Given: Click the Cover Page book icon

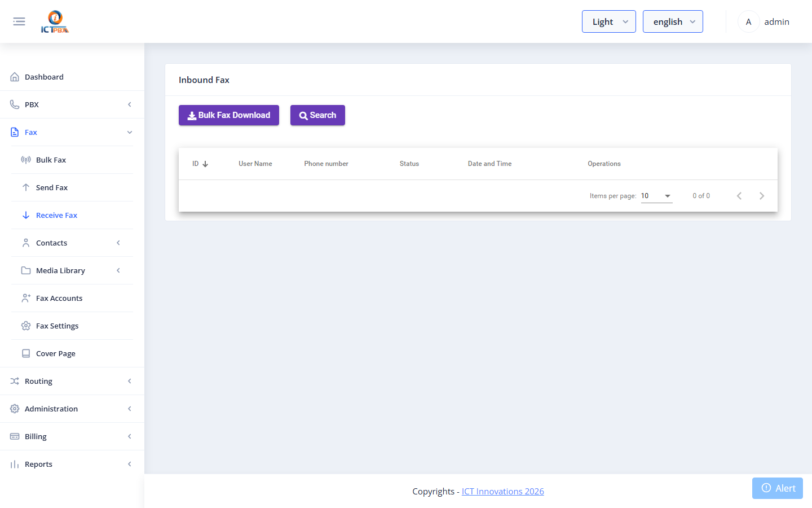Looking at the screenshot, I should [x=26, y=353].
